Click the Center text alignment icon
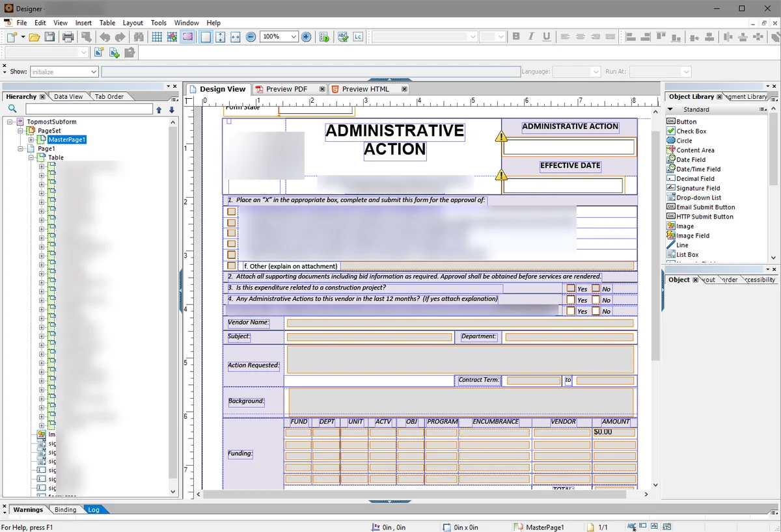This screenshot has width=781, height=532. (x=580, y=37)
